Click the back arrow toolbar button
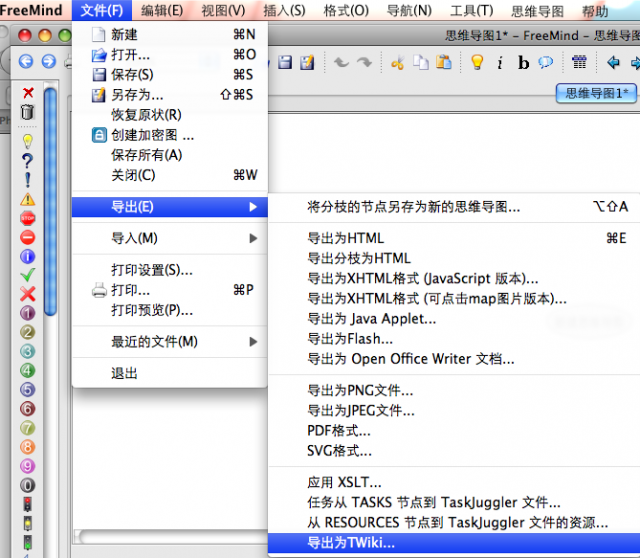The height and width of the screenshot is (558, 640). (x=26, y=62)
